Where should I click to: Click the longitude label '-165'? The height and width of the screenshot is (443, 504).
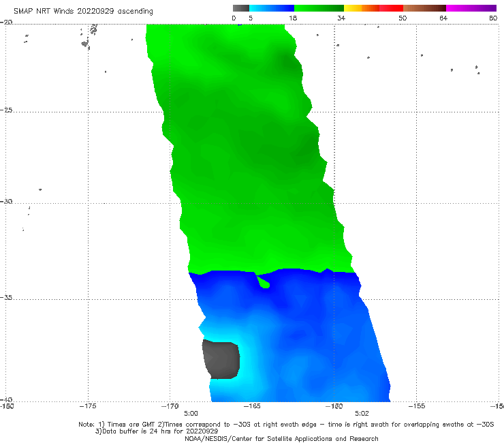pyautogui.click(x=252, y=406)
